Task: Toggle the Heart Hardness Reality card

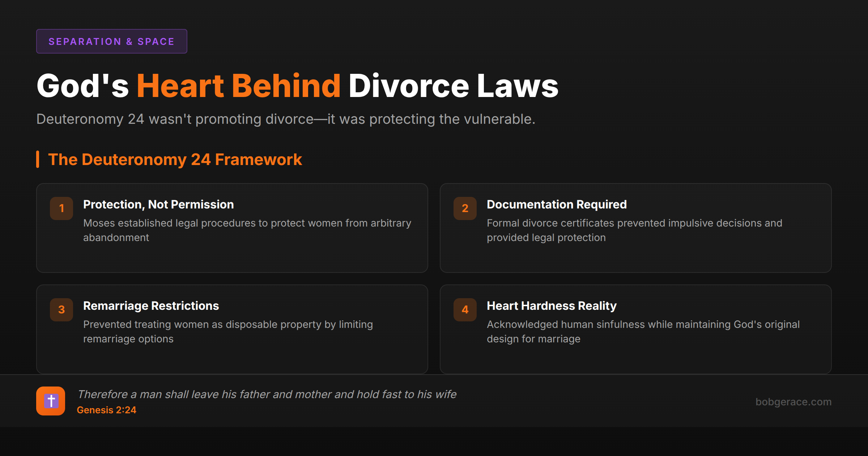Action: click(635, 329)
